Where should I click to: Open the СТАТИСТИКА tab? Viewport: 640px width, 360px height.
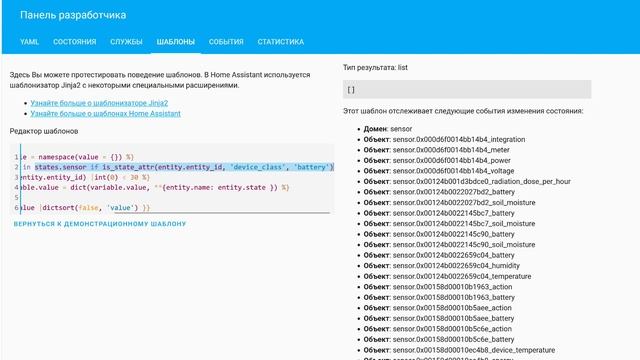point(280,42)
